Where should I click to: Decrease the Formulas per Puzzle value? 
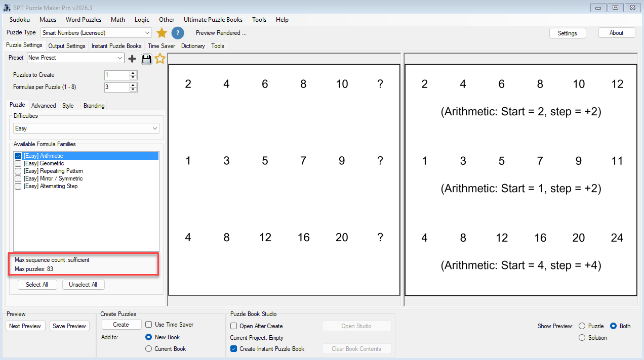133,89
